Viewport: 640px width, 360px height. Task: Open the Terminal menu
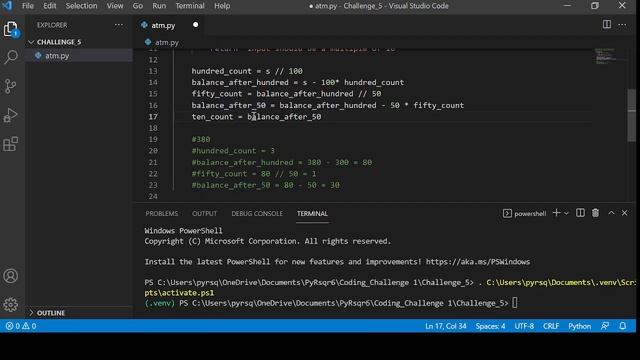point(190,6)
